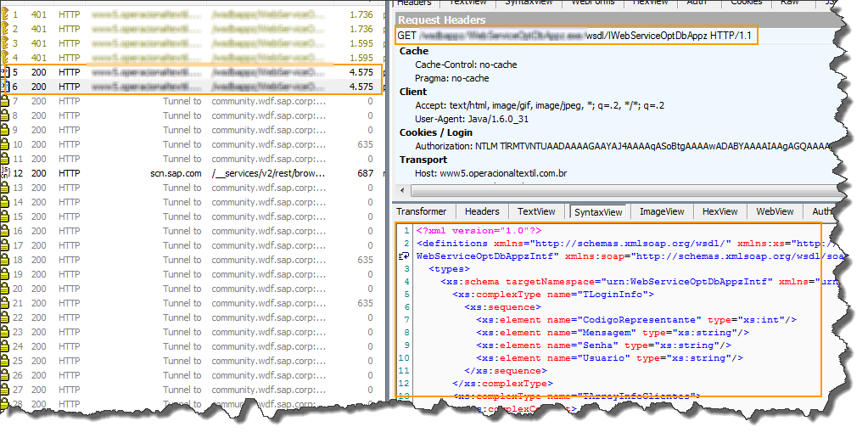
Task: Click the xml version declaration line
Action: 479,230
